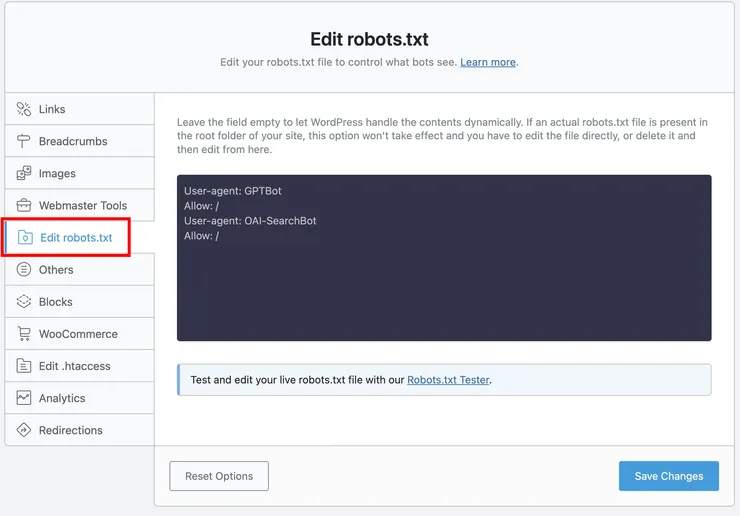Select the WooCommerce tab label
Image resolution: width=740 pixels, height=516 pixels.
click(78, 334)
